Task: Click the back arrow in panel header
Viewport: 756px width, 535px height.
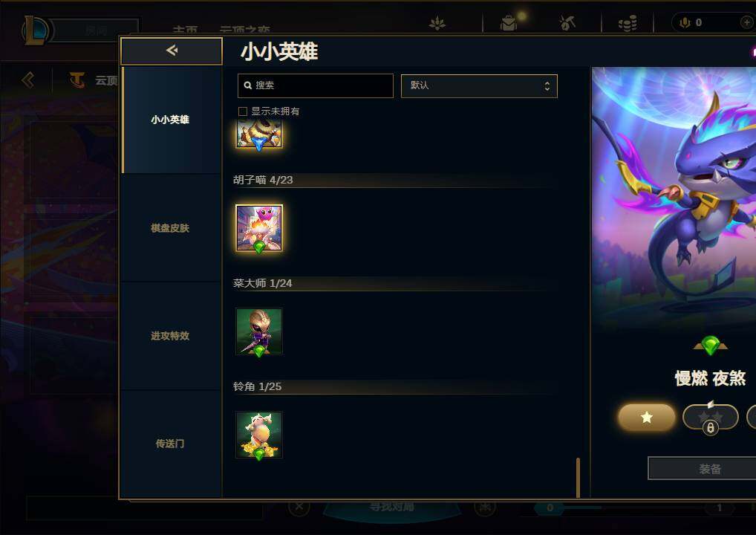Action: pos(171,51)
